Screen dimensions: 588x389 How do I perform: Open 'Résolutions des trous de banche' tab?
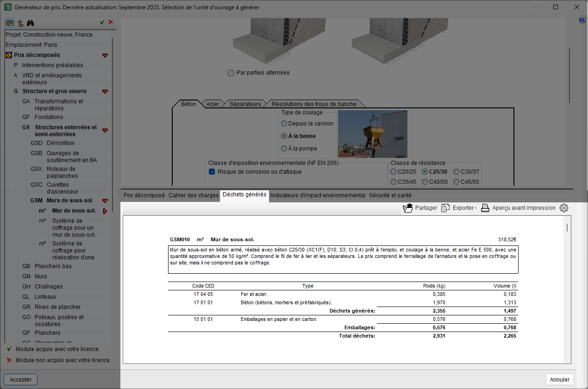point(314,104)
